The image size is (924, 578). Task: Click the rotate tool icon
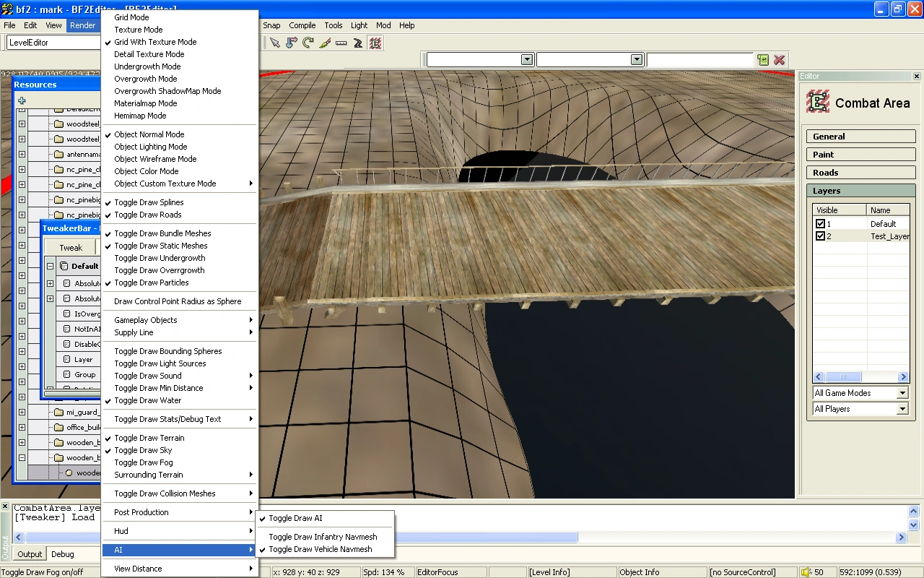click(308, 43)
